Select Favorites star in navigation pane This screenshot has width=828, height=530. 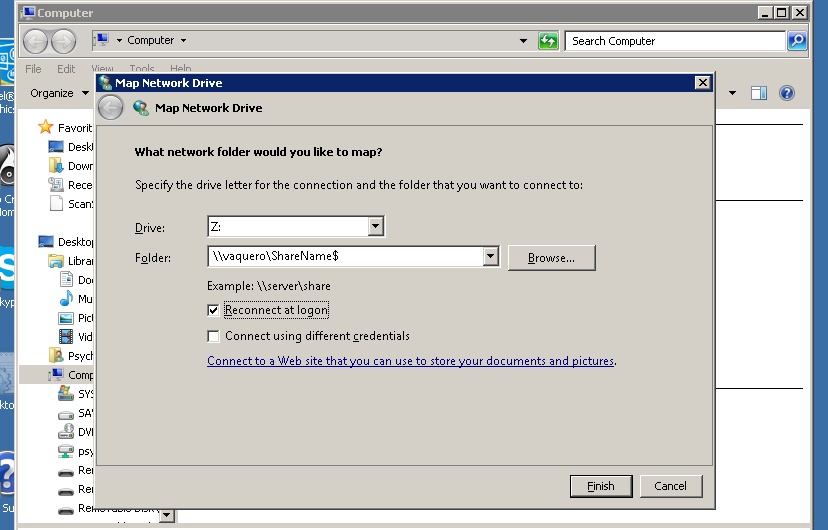[x=46, y=127]
